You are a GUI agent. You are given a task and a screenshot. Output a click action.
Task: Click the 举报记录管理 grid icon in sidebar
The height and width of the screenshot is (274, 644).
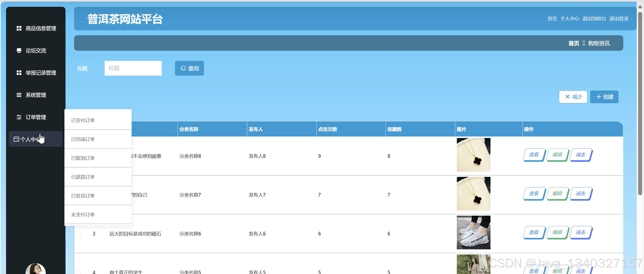tap(19, 73)
